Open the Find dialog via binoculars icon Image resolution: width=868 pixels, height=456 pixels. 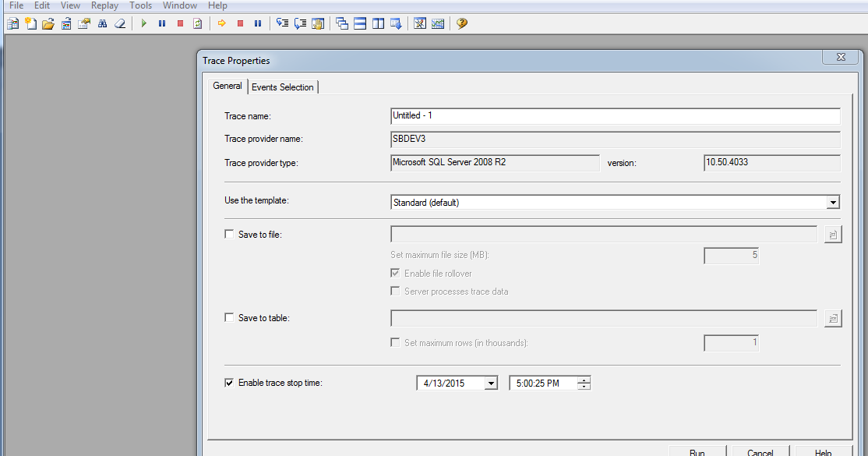(102, 23)
